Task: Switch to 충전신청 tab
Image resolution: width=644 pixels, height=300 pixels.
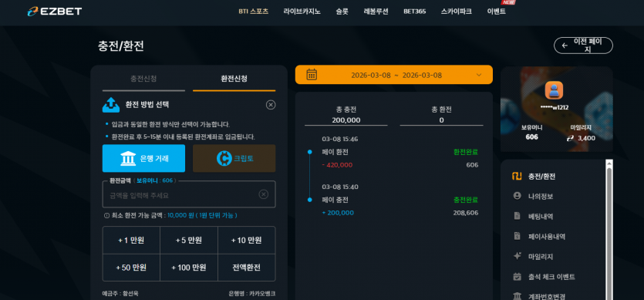Action: pyautogui.click(x=143, y=79)
